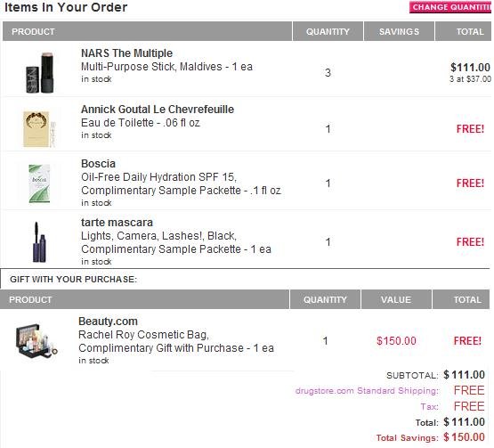
Task: Click the Change Quantities button
Action: click(x=451, y=7)
